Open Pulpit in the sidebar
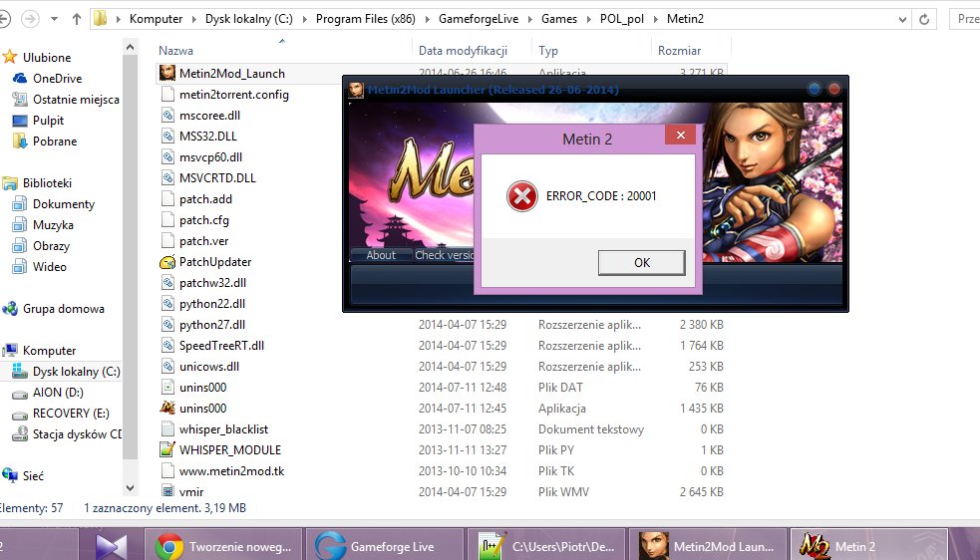Screen dimensions: 980x560 (48, 120)
